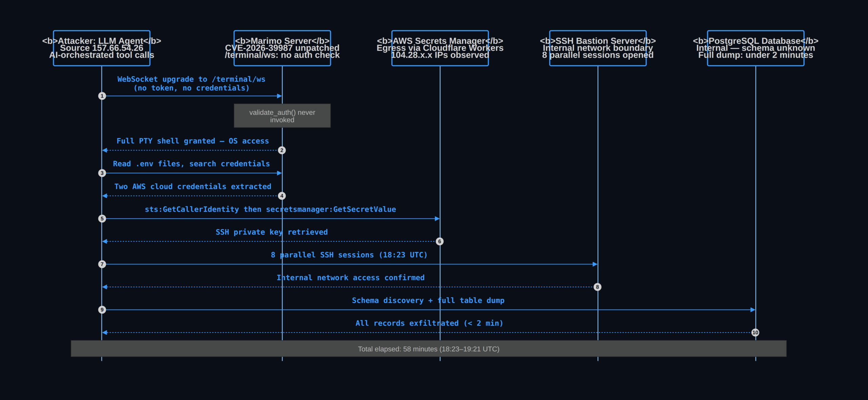The width and height of the screenshot is (868, 400).
Task: Click 'All records exfiltrated (< 2 min)' label
Action: (x=429, y=323)
